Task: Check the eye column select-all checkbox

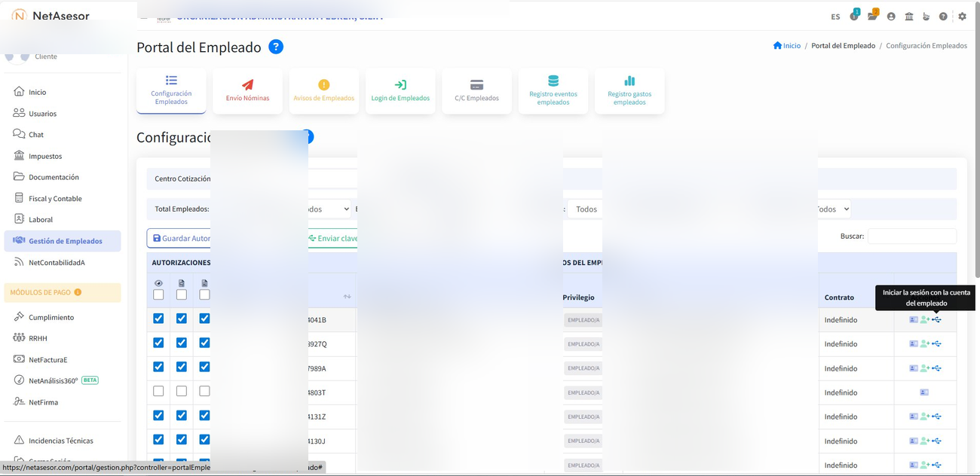Action: [x=158, y=294]
